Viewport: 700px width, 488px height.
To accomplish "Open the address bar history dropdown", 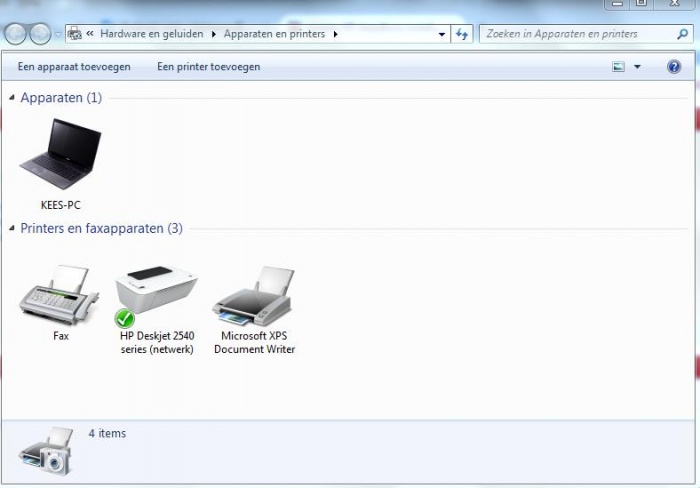I will [442, 34].
